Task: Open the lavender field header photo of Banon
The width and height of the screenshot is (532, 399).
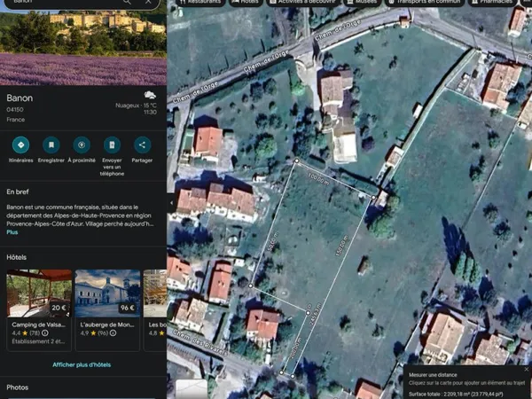Action: pyautogui.click(x=83, y=48)
